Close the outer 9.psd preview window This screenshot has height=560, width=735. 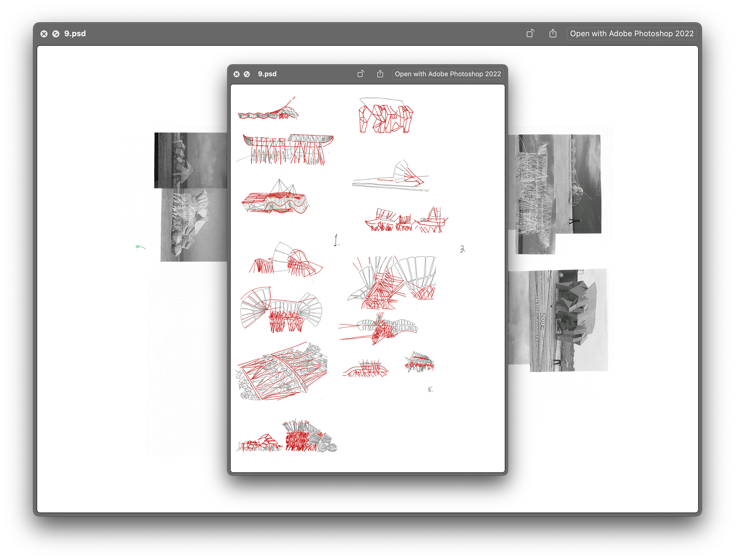[x=44, y=34]
